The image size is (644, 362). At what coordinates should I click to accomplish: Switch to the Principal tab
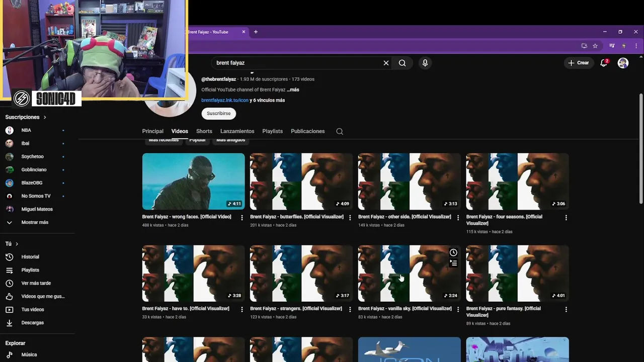(152, 131)
